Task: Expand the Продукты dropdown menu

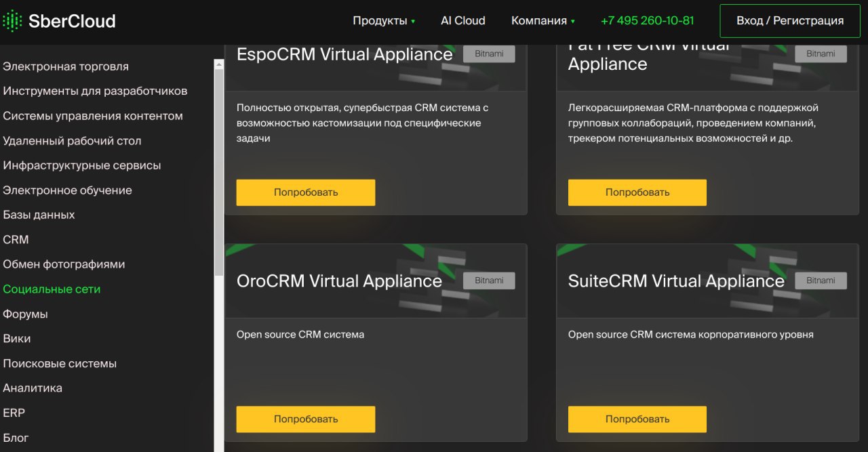Action: tap(384, 20)
